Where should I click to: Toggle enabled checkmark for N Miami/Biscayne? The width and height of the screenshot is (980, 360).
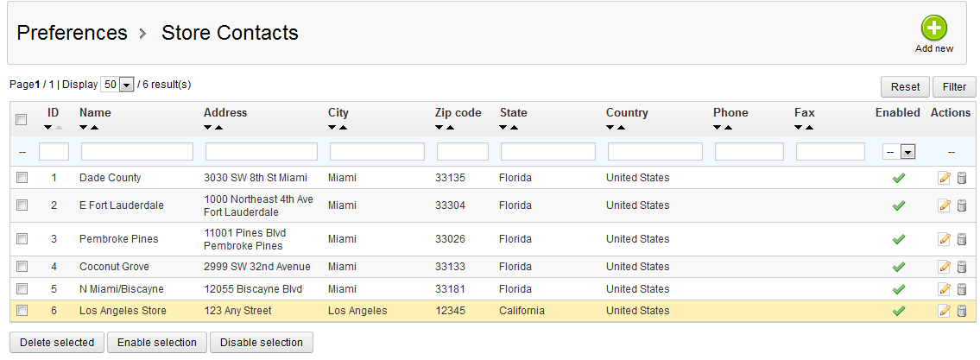(x=899, y=288)
